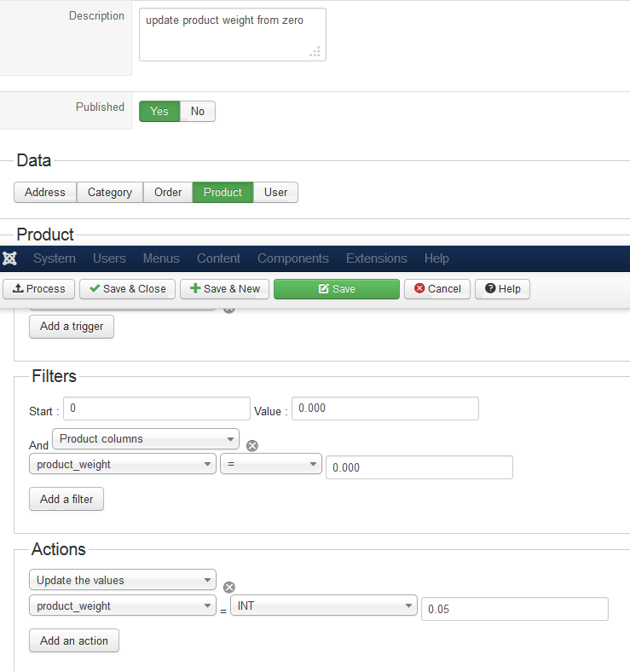Open the Extensions menu
Screen dimensions: 630x672
(376, 258)
